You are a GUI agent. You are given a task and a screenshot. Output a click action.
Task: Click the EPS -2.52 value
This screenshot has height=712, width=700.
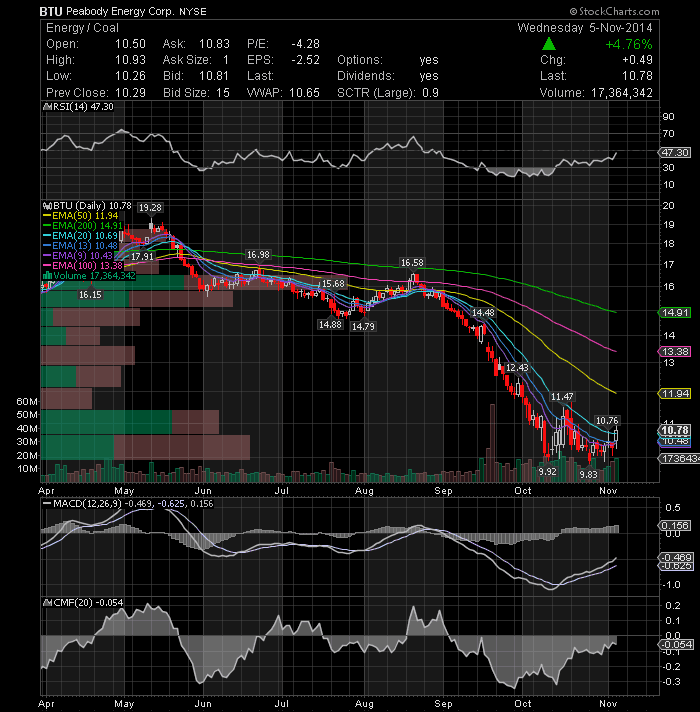(x=306, y=60)
